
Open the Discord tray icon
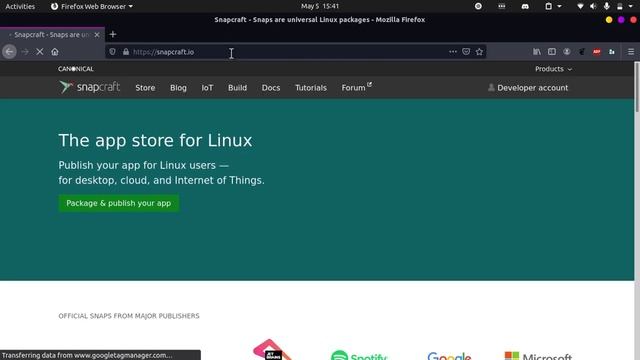click(525, 6)
